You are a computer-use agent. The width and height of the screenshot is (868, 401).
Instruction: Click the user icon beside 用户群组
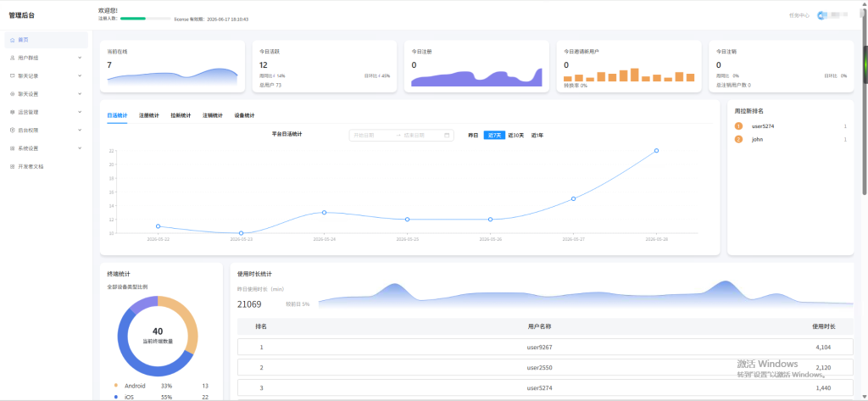(x=12, y=58)
